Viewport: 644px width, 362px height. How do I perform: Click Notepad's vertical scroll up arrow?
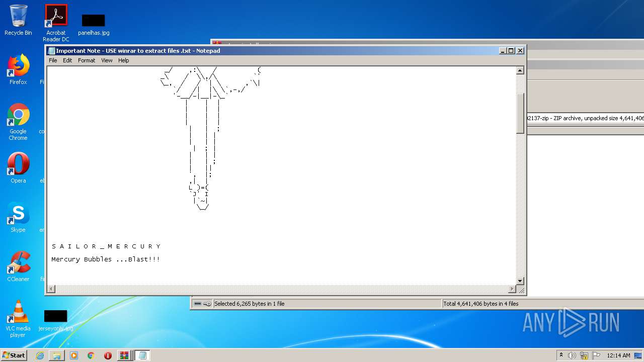click(520, 70)
